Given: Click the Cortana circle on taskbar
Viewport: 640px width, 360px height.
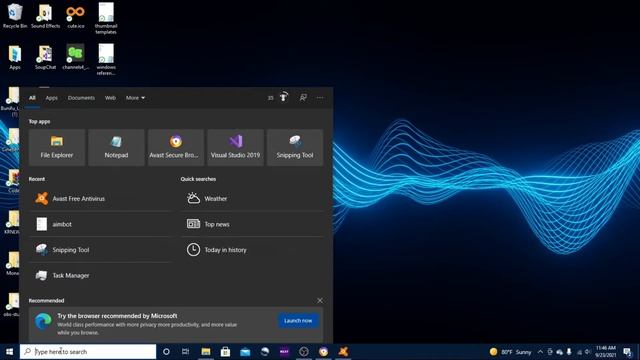Looking at the screenshot, I should coord(166,351).
